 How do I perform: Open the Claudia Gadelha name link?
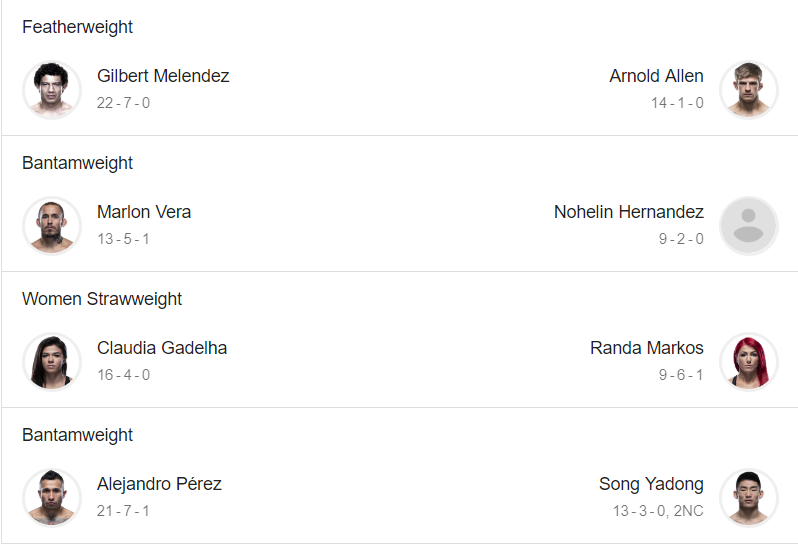pyautogui.click(x=162, y=348)
